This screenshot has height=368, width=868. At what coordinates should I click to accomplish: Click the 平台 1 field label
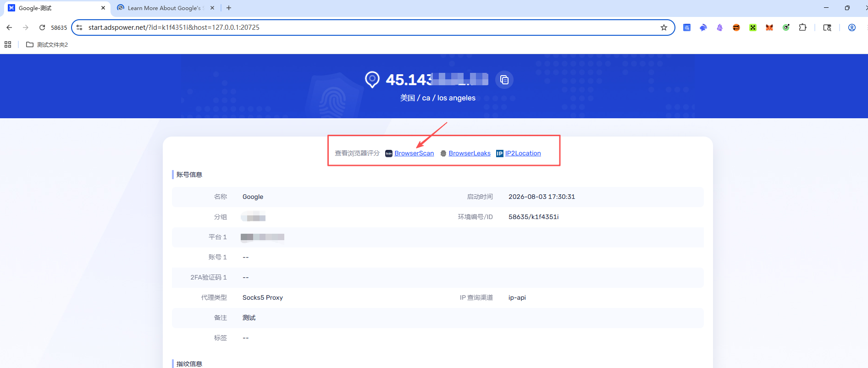[218, 237]
